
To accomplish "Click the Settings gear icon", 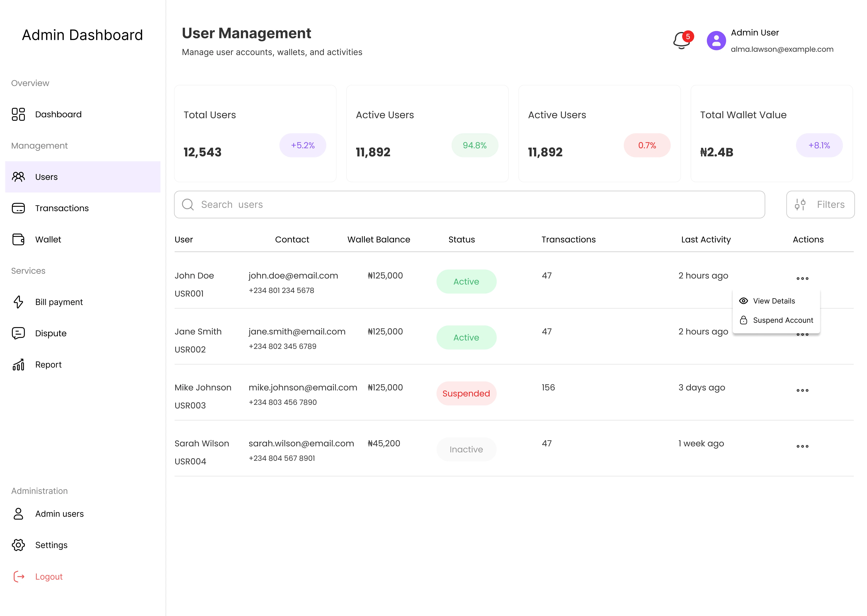I will click(18, 545).
